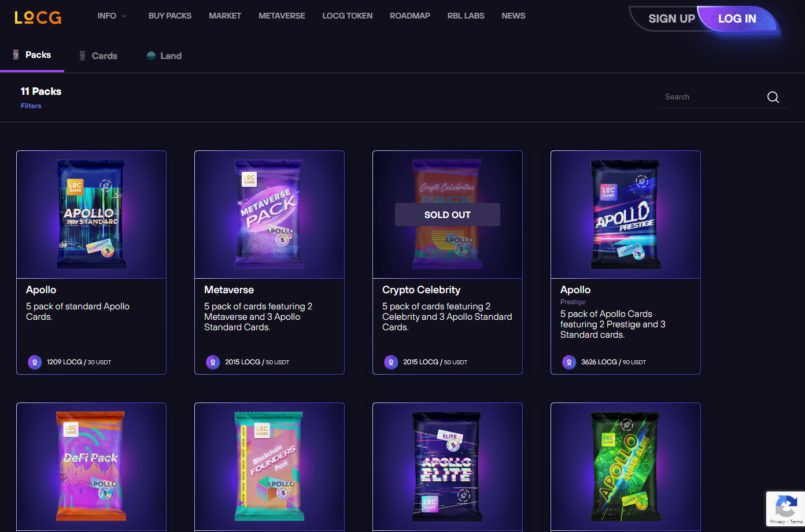Open the Blockchain Founders Pack image
This screenshot has height=532, width=805.
tap(269, 466)
